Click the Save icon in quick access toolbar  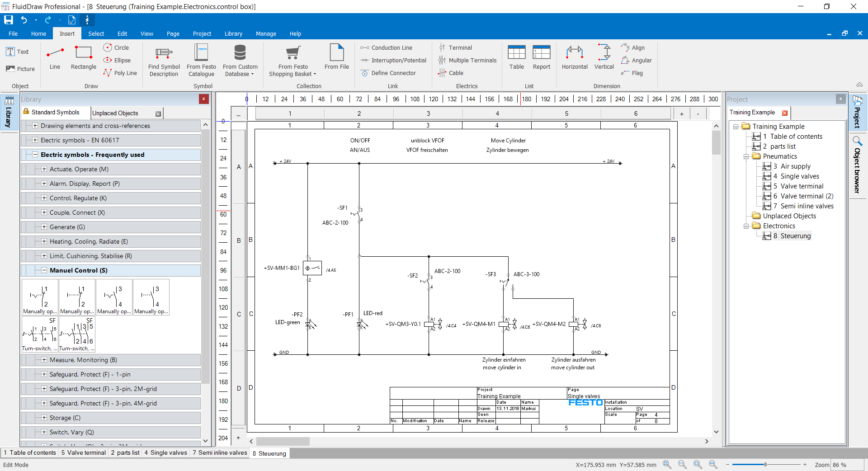click(x=8, y=20)
